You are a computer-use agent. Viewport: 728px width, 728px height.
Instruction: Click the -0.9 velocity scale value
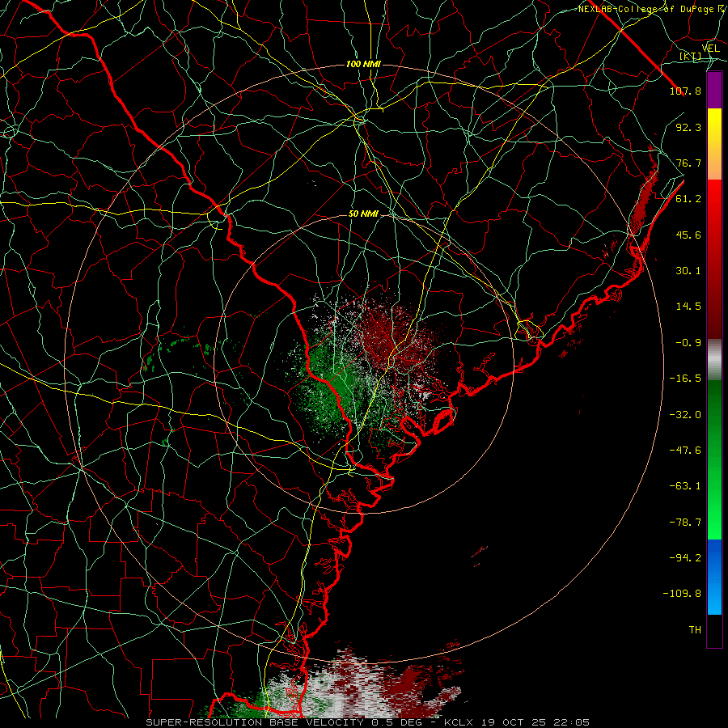click(688, 343)
